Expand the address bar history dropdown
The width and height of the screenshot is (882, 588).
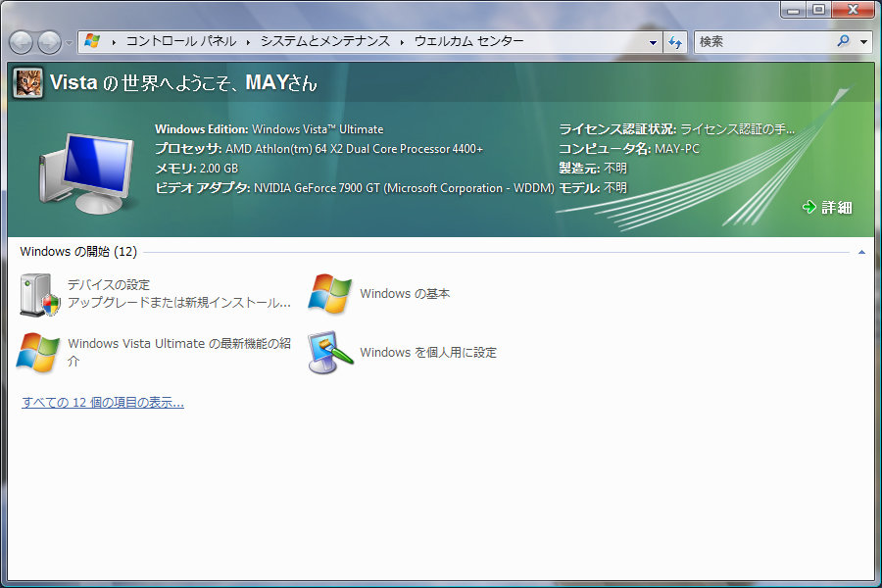(x=654, y=42)
